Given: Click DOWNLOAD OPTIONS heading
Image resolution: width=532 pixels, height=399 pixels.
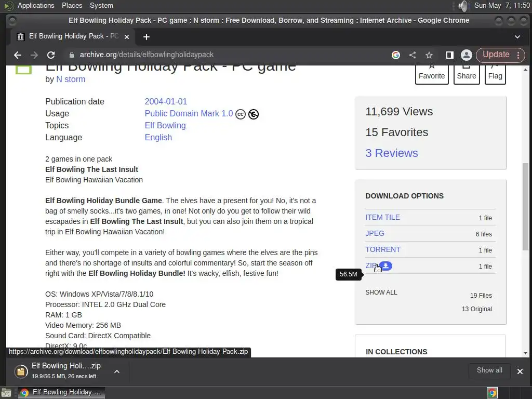Looking at the screenshot, I should [404, 196].
